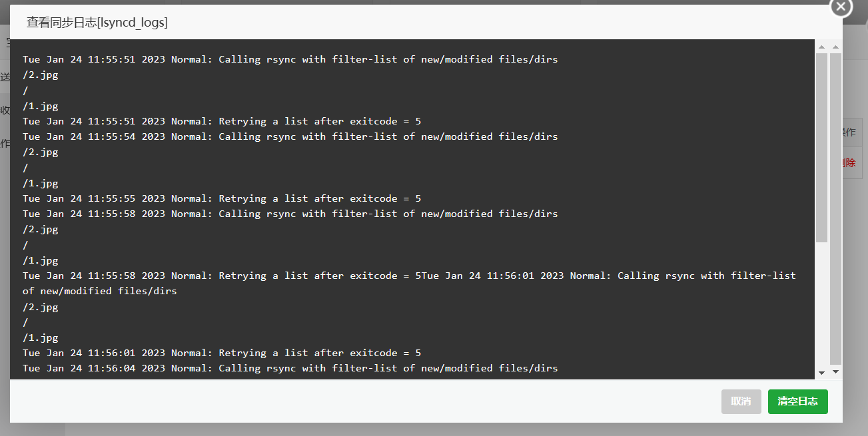Click down arrow of outer dialog scrollbar
Screen dimensions: 868x436
click(x=835, y=372)
